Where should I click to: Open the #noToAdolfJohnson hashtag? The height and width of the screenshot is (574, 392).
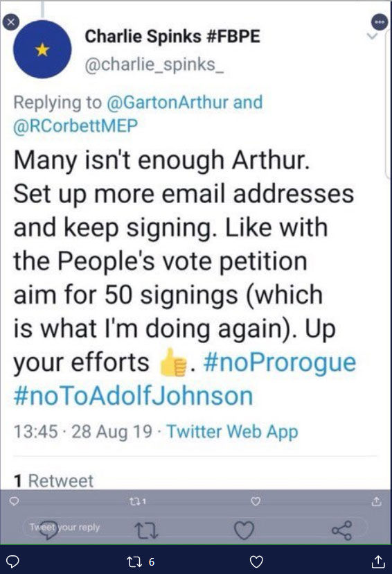point(134,396)
